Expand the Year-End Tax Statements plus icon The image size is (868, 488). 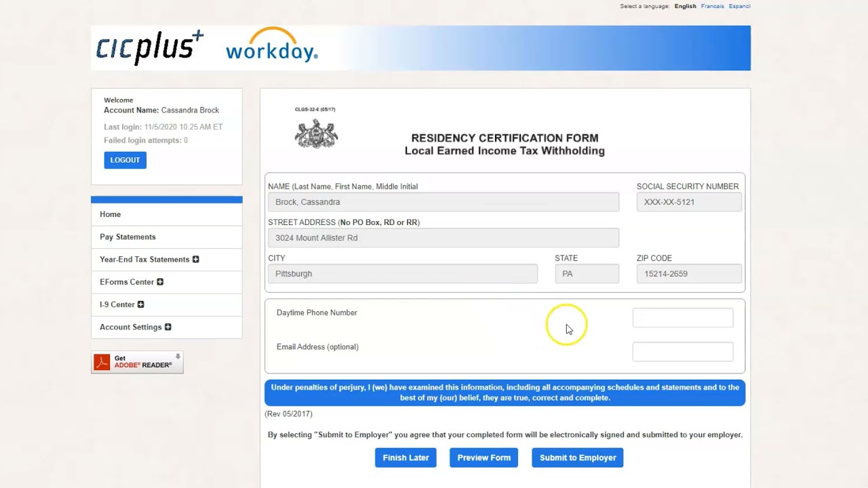[x=196, y=260]
